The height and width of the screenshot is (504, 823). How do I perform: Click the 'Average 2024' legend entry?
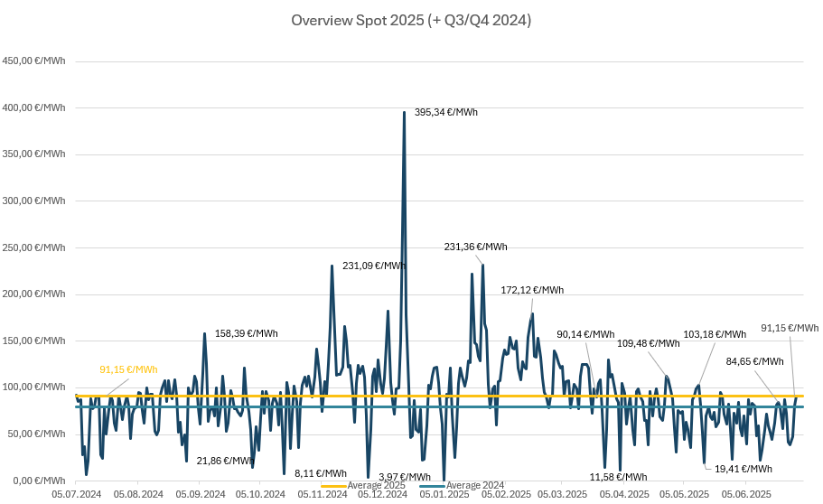pyautogui.click(x=475, y=486)
